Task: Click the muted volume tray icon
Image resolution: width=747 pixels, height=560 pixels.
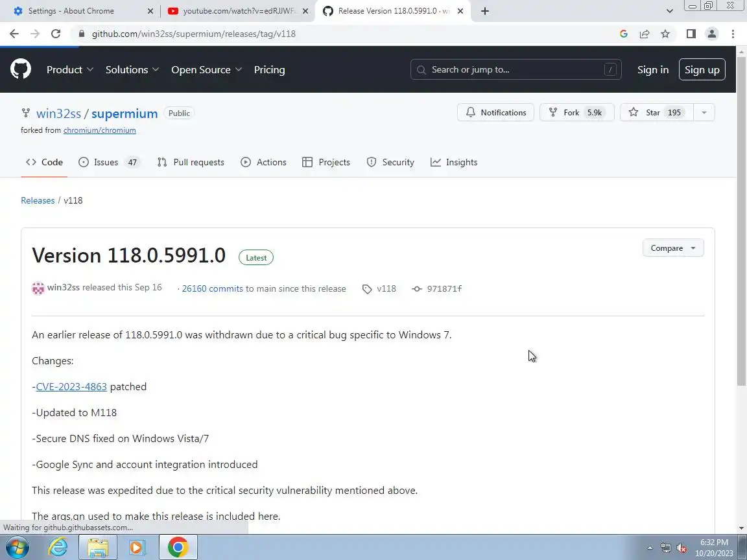Action: (682, 548)
